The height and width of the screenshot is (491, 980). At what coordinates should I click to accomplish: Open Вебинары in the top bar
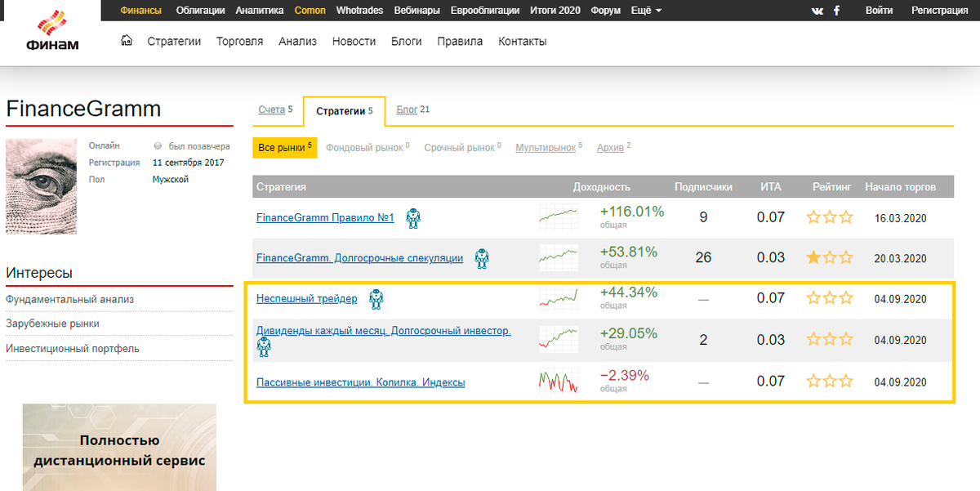417,11
